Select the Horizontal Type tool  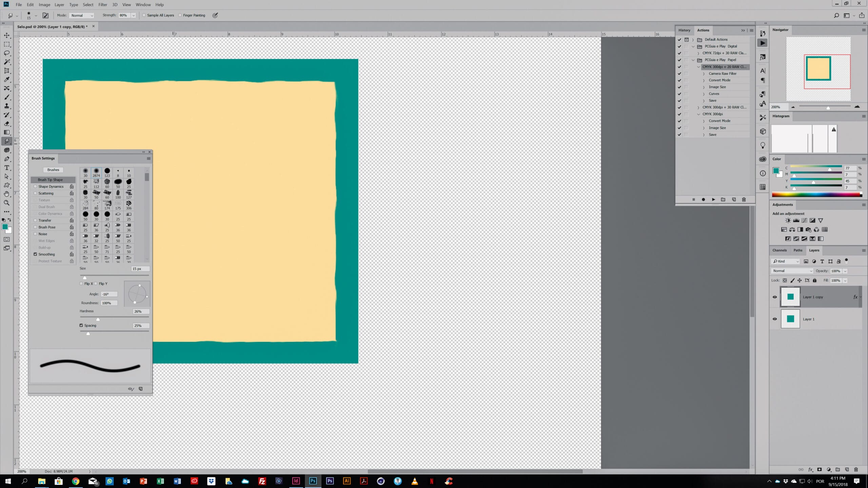(x=7, y=168)
